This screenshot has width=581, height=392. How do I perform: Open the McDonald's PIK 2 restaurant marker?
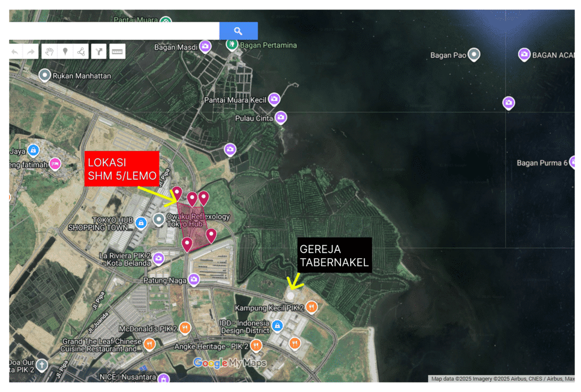click(184, 328)
